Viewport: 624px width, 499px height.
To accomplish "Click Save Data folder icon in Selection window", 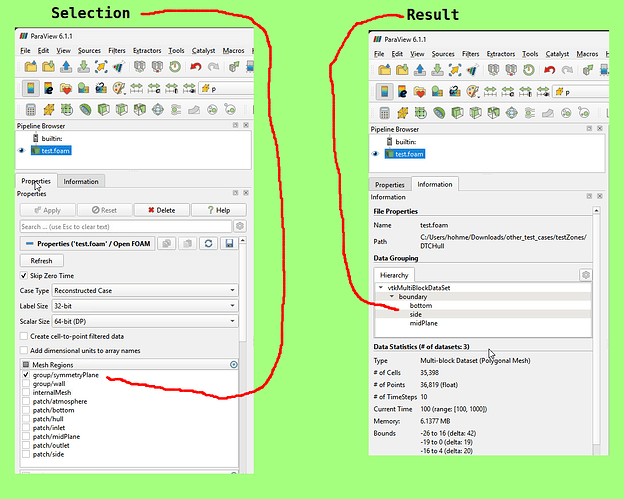I will [48, 66].
